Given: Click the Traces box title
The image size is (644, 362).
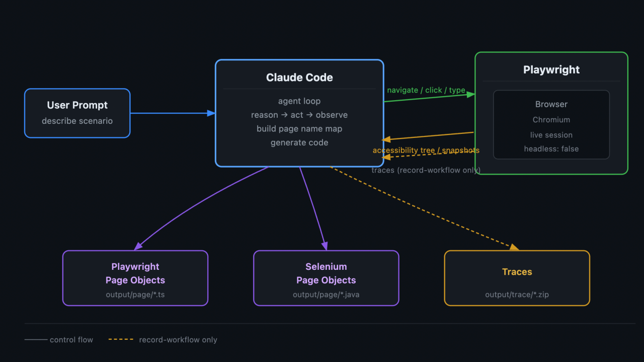Looking at the screenshot, I should tap(517, 272).
